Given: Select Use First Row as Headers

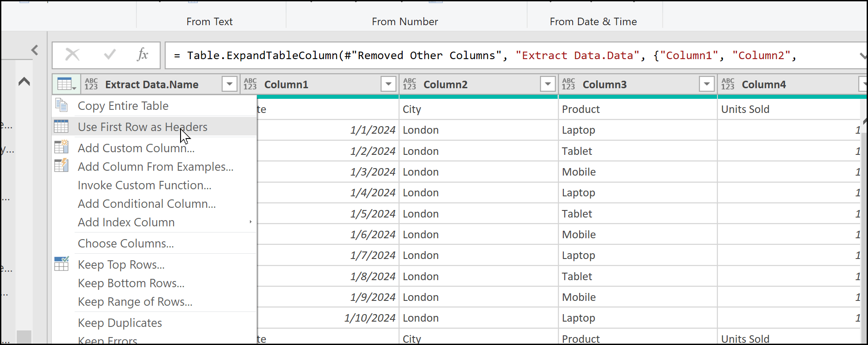Looking at the screenshot, I should (x=142, y=127).
